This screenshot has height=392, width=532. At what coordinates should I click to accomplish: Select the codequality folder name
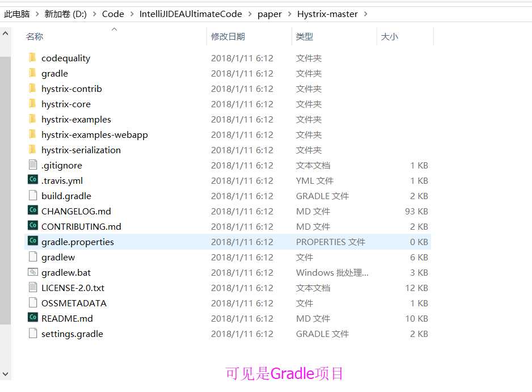pos(66,58)
